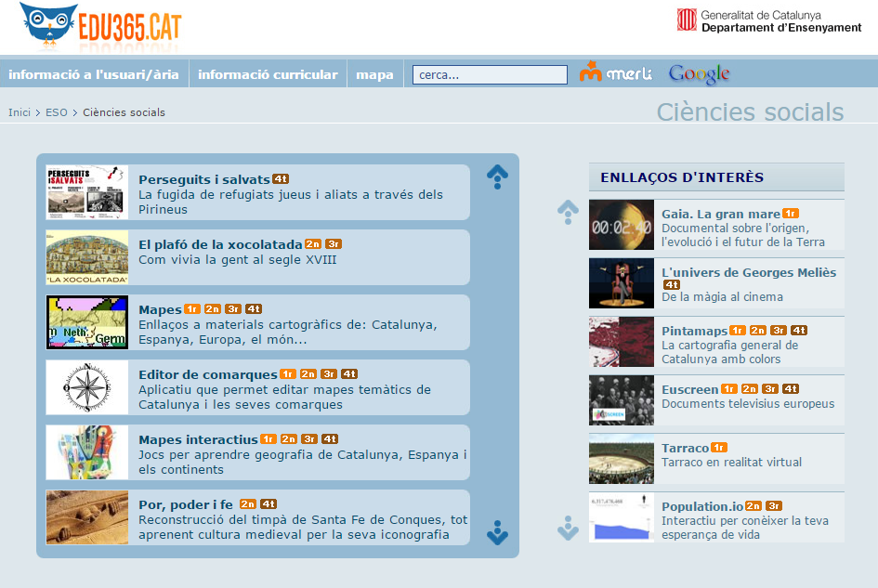
Task: Open the informació curricular menu
Action: (x=268, y=74)
